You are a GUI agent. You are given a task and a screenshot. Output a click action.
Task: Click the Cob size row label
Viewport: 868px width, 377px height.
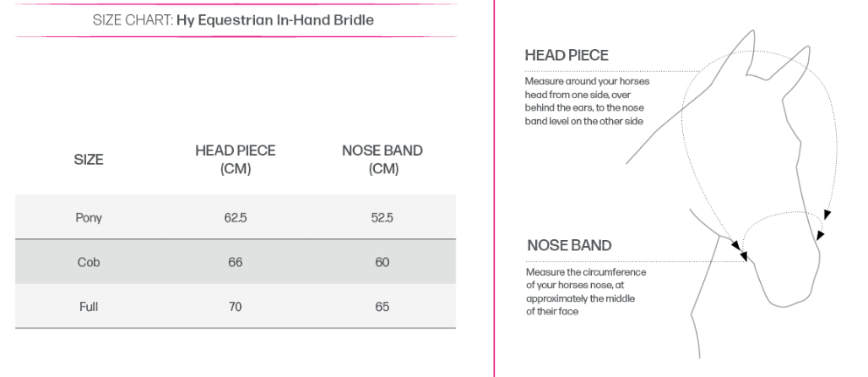coord(89,262)
